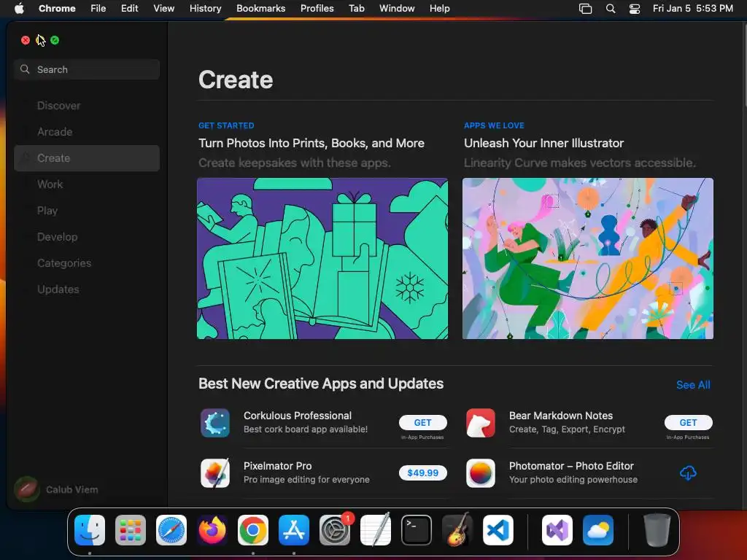747x560 pixels.
Task: Open Photomator app icon
Action: click(480, 472)
